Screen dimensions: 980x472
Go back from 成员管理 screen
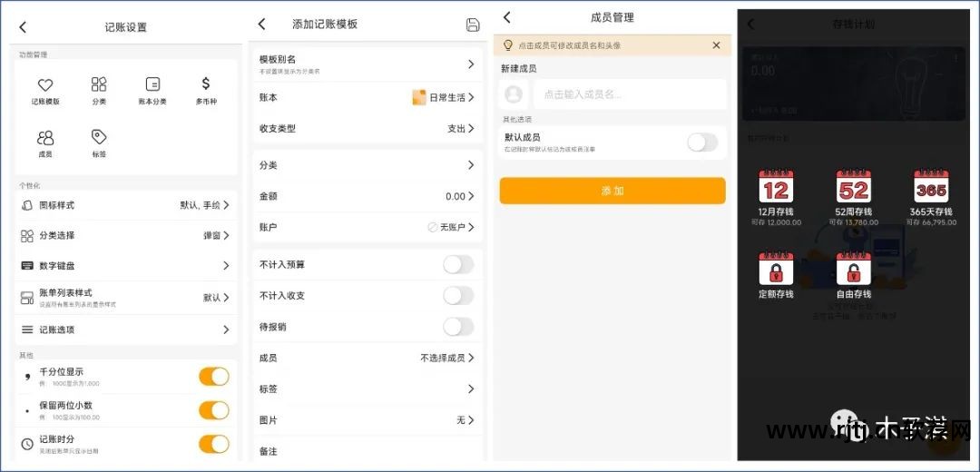click(507, 17)
